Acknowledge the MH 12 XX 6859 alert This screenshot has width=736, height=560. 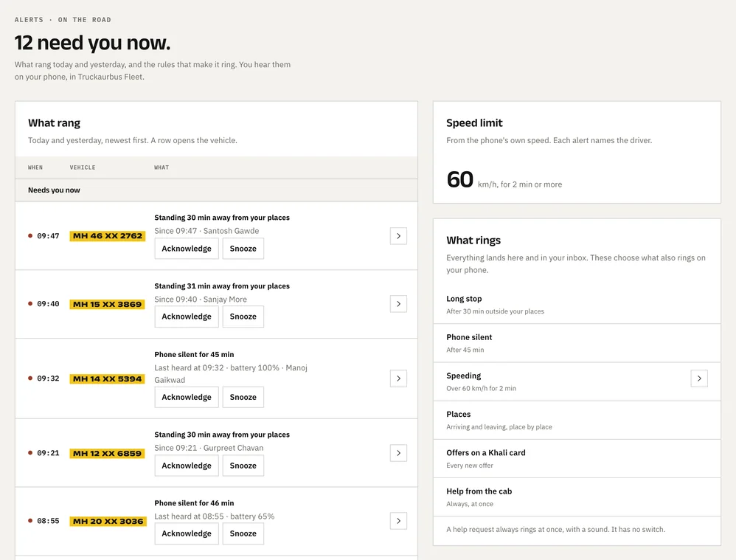187,466
